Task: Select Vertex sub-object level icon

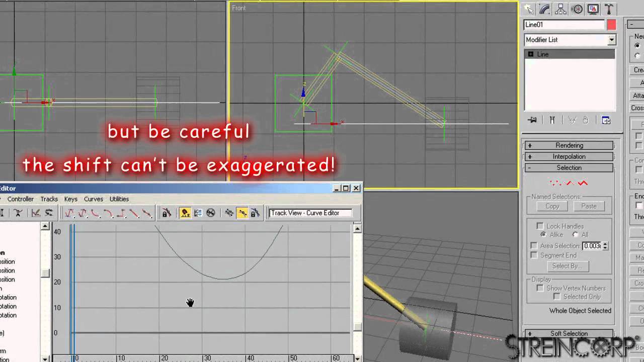Action: tap(555, 183)
